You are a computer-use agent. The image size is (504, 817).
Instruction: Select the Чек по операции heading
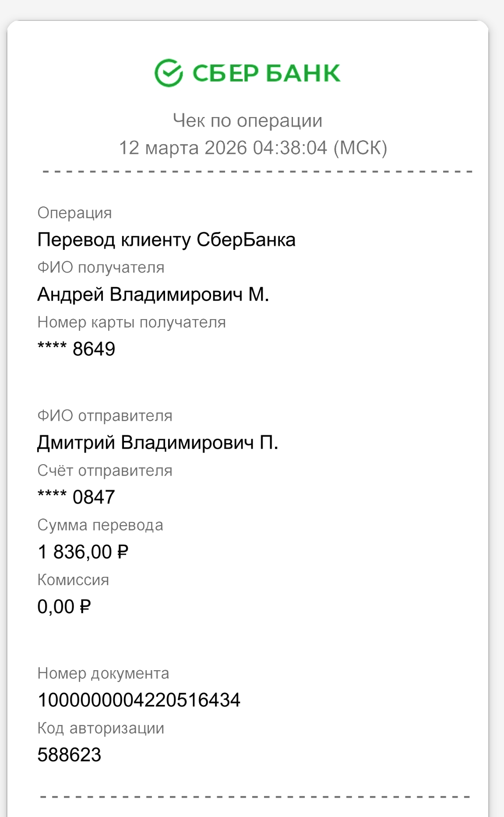click(x=247, y=121)
